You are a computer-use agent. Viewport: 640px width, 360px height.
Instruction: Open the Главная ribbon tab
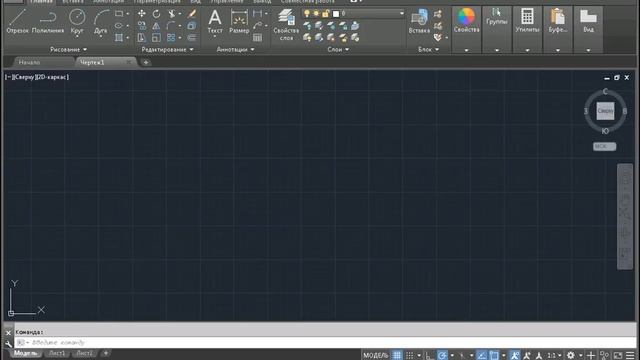41,2
